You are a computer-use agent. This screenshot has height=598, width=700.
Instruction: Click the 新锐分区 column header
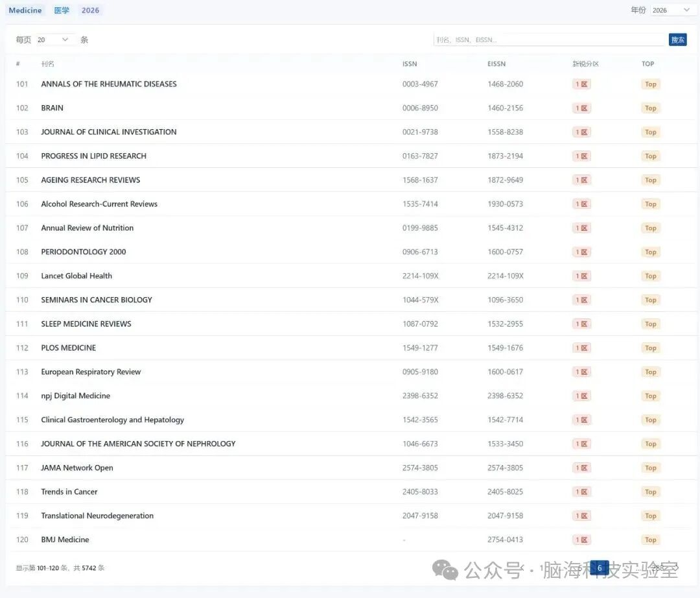point(586,64)
